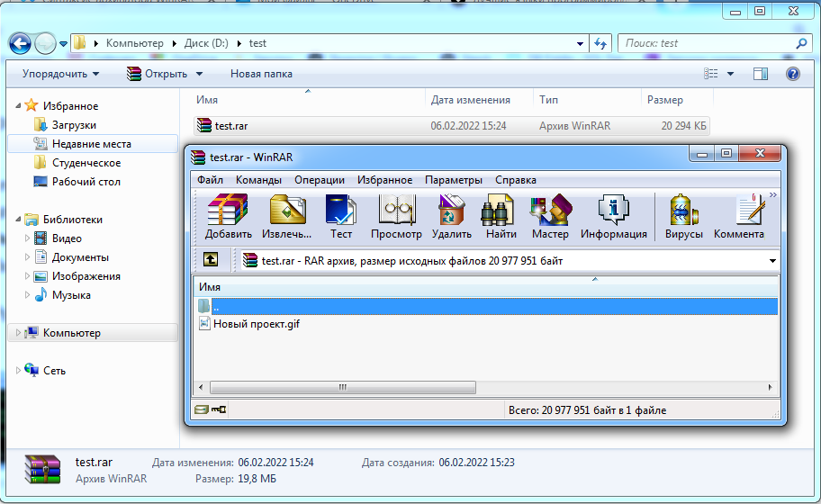Toggle the preview pane icon
The height and width of the screenshot is (504, 821).
tap(761, 74)
